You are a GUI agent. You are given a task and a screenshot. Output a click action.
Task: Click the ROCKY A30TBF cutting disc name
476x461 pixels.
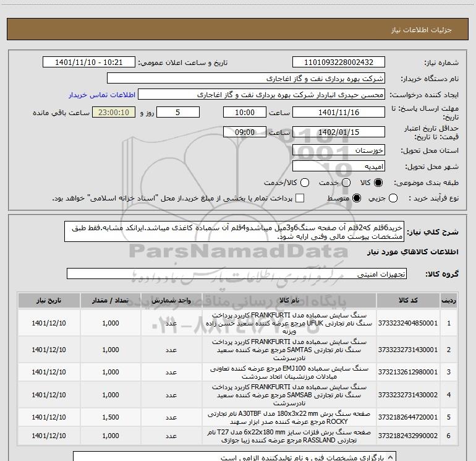tap(289, 418)
